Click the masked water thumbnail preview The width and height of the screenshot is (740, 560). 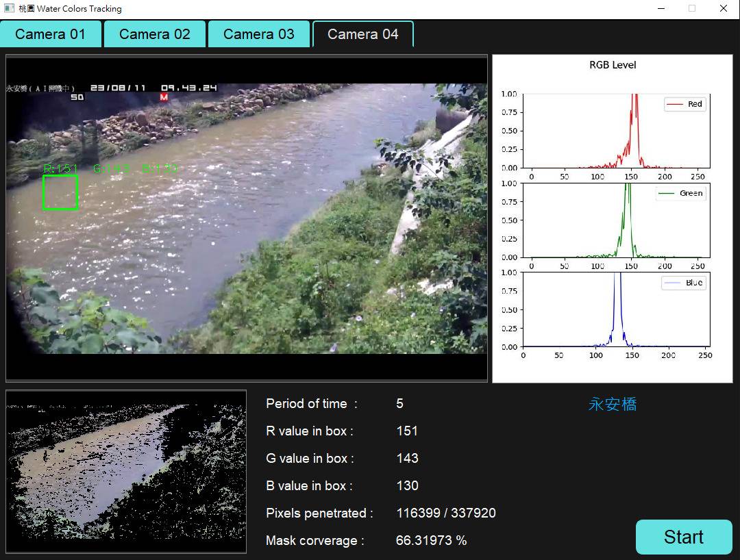[126, 471]
